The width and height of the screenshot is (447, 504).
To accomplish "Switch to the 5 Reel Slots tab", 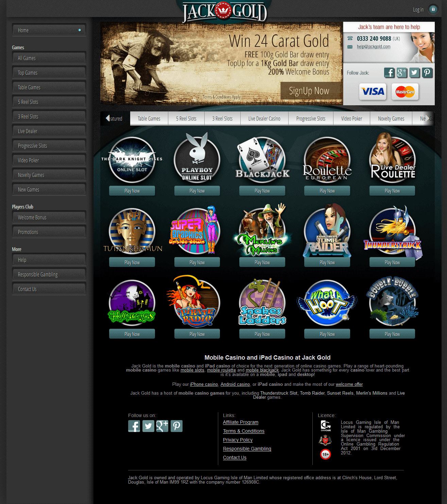I will 186,119.
